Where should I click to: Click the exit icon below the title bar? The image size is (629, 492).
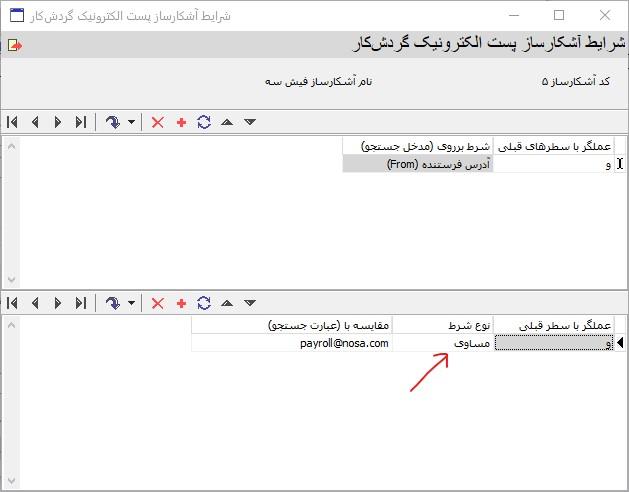tap(13, 46)
